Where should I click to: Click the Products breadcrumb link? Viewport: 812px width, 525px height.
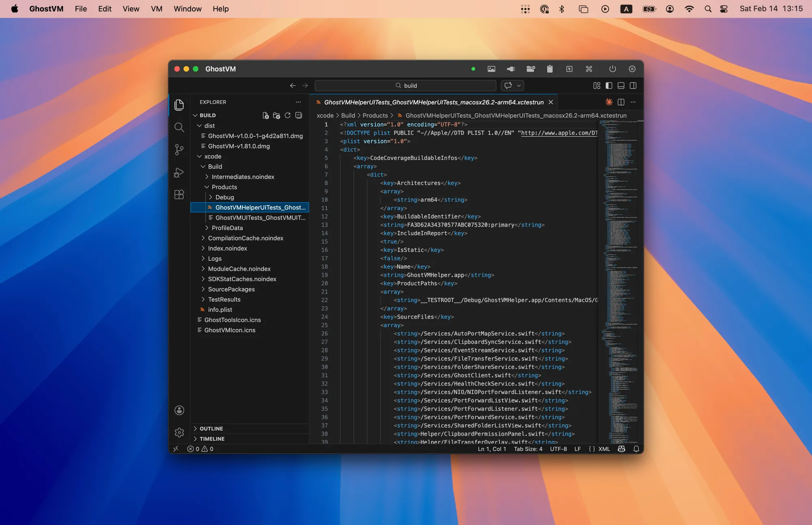[x=376, y=115]
